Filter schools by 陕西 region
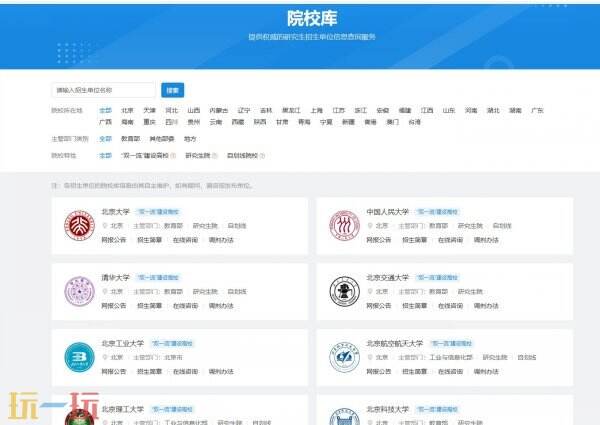This screenshot has height=425, width=600. tap(260, 122)
